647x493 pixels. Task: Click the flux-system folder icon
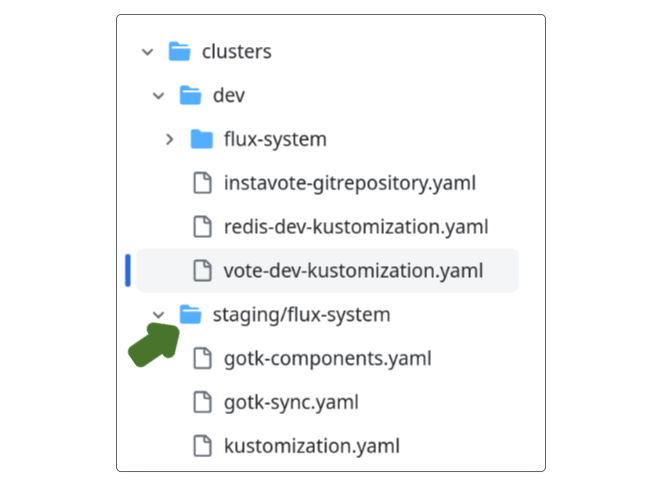pyautogui.click(x=202, y=139)
